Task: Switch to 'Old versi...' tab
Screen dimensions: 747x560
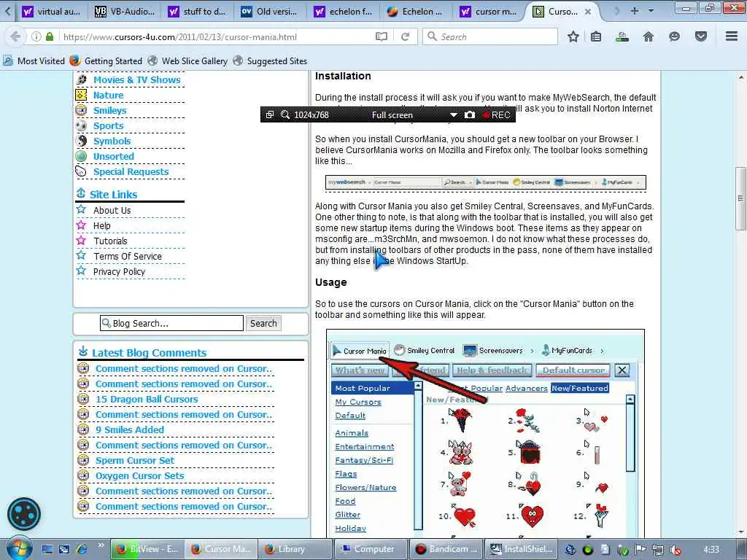Action: (270, 12)
